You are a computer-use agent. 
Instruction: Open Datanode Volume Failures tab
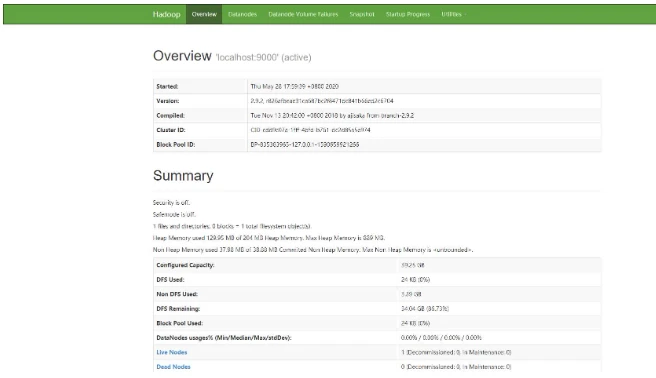[303, 14]
